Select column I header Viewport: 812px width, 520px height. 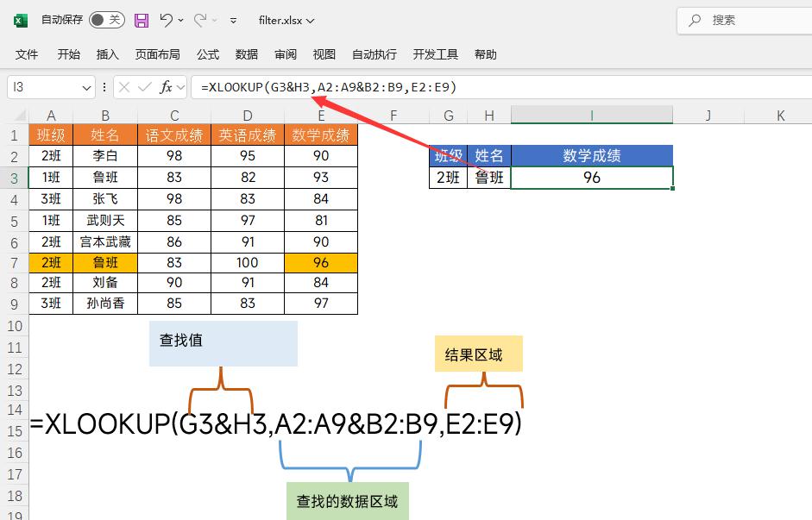(592, 116)
